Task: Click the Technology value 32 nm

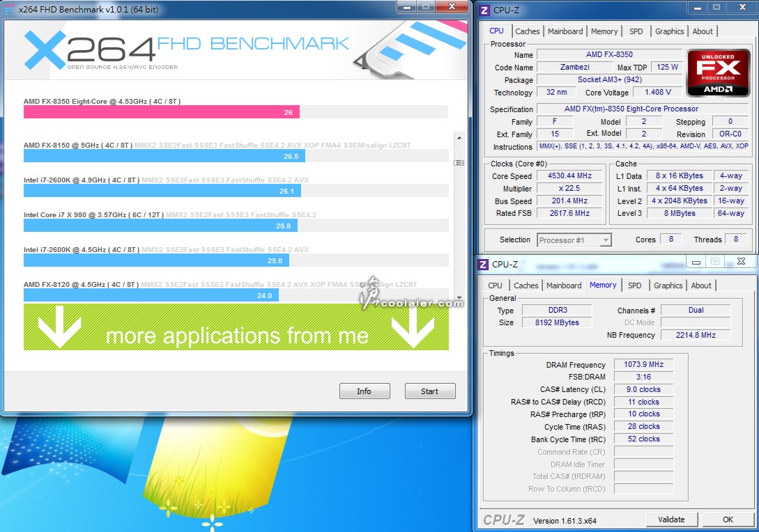Action: 557,93
